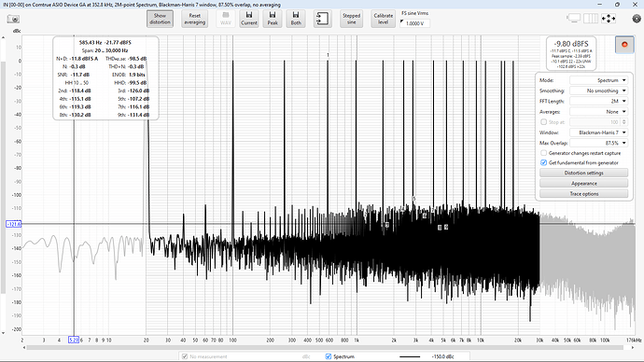Image resolution: width=644 pixels, height=362 pixels.
Task: Maximize the RTA window
Action: (617, 4)
